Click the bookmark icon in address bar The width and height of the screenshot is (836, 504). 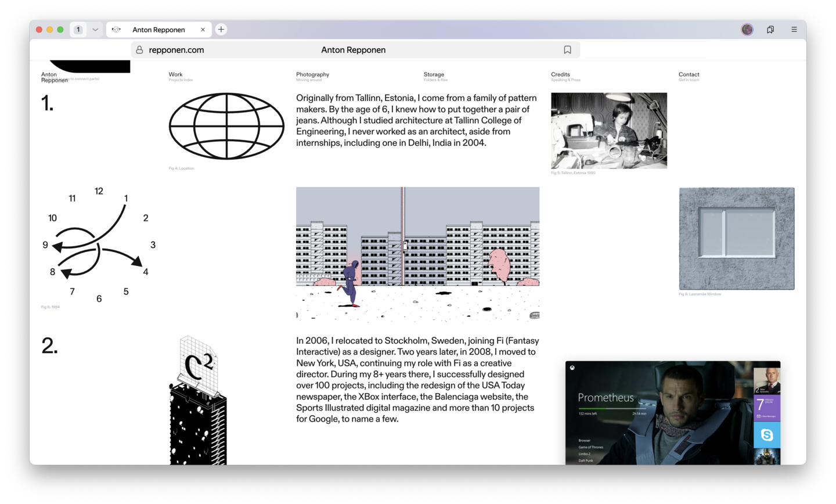(x=567, y=50)
